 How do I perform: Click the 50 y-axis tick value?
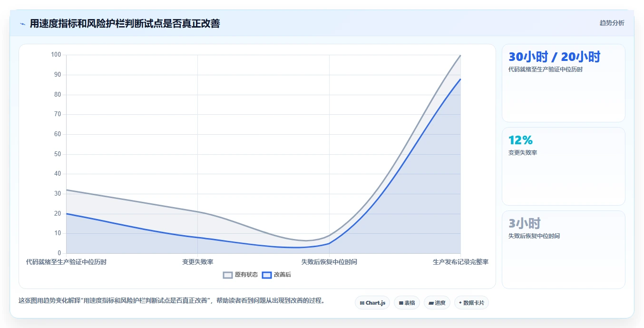(58, 154)
